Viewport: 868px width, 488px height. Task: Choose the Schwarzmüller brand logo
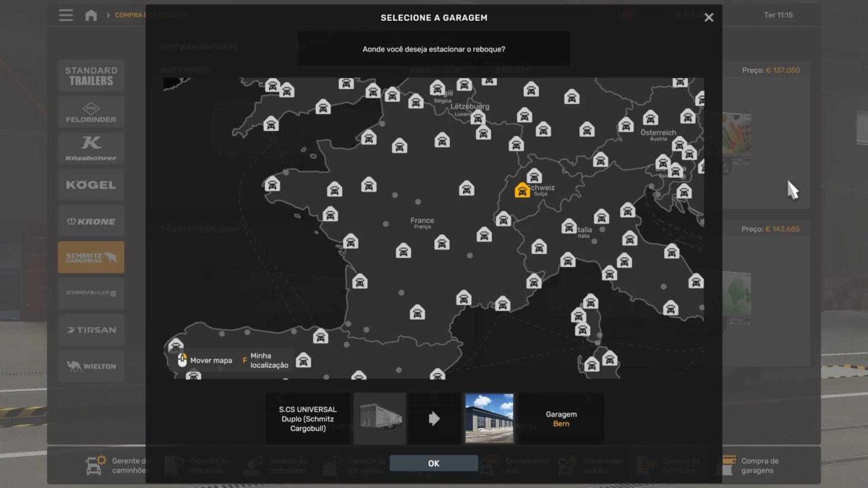coord(91,294)
